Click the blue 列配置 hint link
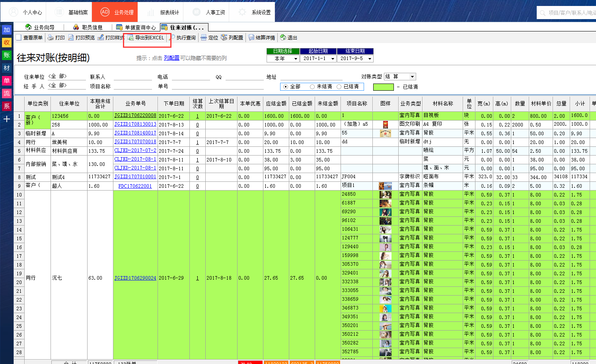This screenshot has height=364, width=596. (171, 58)
